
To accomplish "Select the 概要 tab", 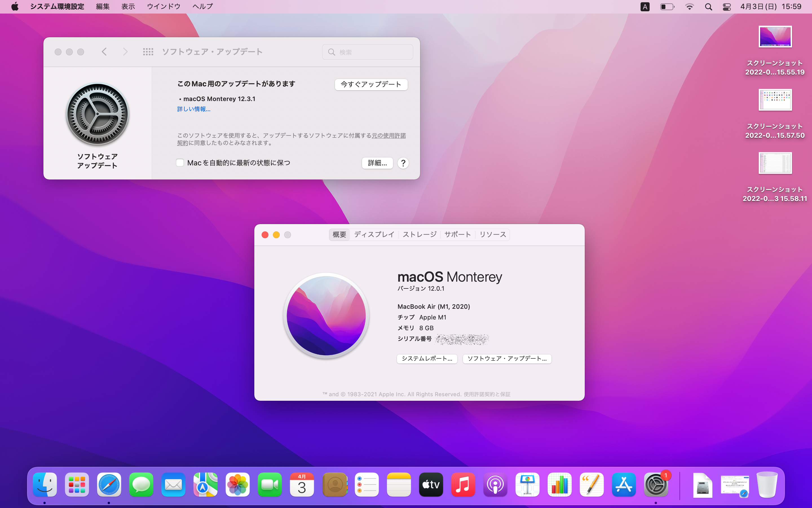I will tap(339, 235).
